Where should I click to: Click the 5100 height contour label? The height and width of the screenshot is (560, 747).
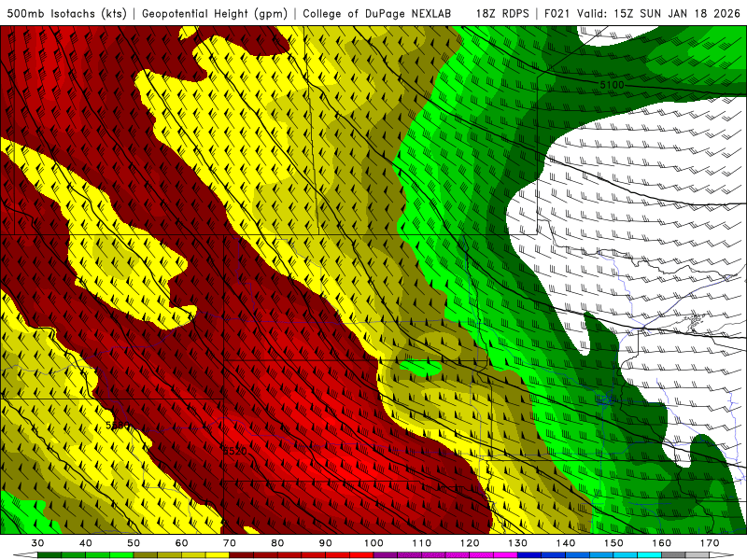tap(612, 85)
